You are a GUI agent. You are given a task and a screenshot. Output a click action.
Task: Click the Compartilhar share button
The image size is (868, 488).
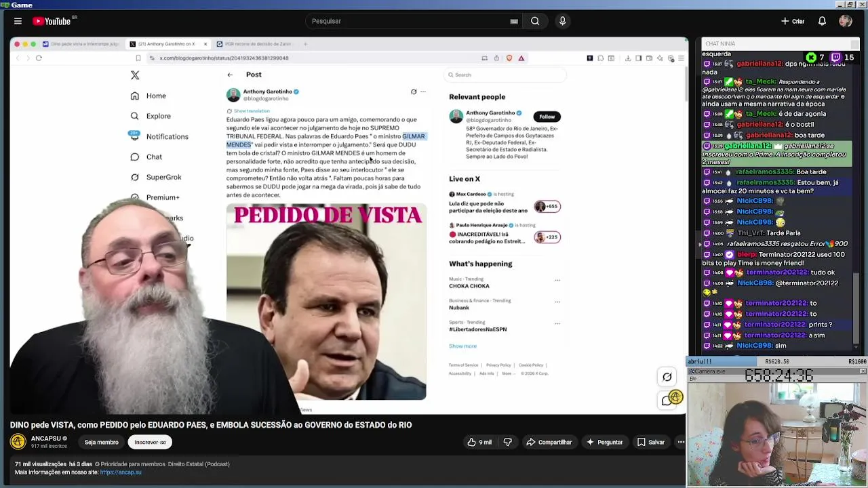coord(549,442)
